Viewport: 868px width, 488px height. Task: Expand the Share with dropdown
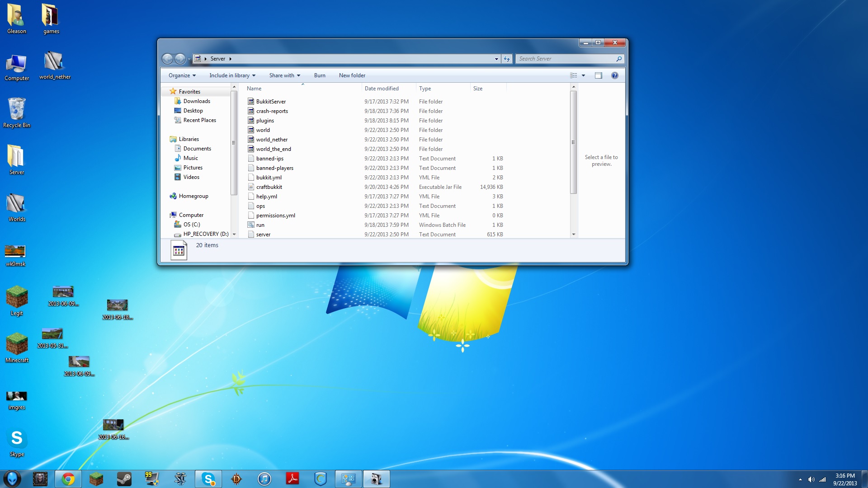click(284, 75)
